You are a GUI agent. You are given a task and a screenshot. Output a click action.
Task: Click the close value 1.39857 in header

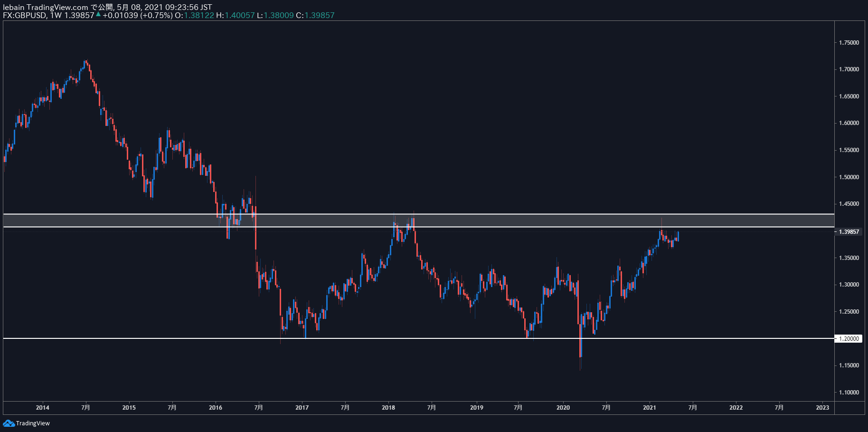[x=320, y=15]
